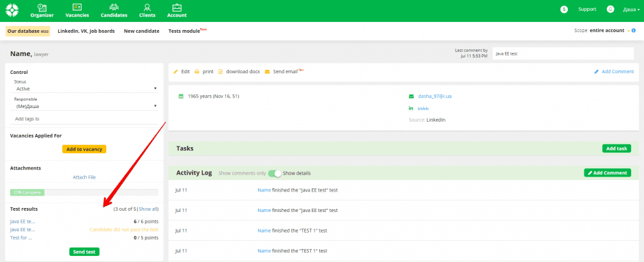Go to the Vacancies icon in top bar
Viewport: 644px width, 262px height.
point(77,8)
